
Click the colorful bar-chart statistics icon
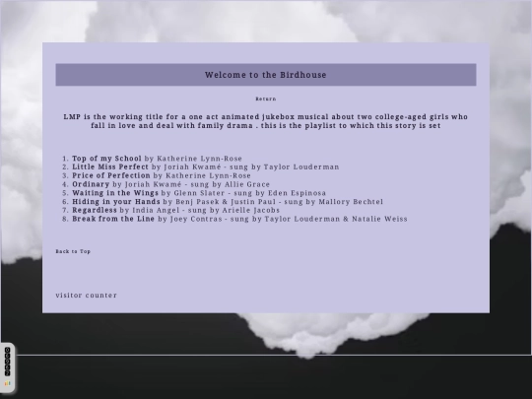[8, 383]
